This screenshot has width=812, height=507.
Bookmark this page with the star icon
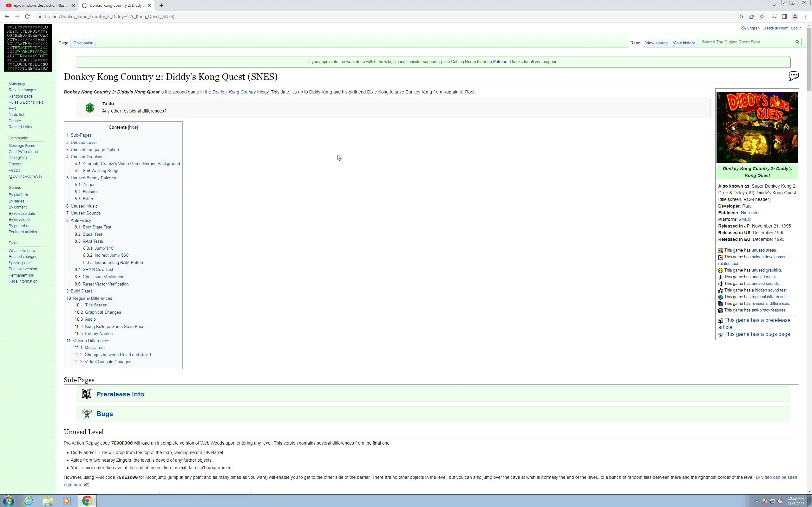762,16
